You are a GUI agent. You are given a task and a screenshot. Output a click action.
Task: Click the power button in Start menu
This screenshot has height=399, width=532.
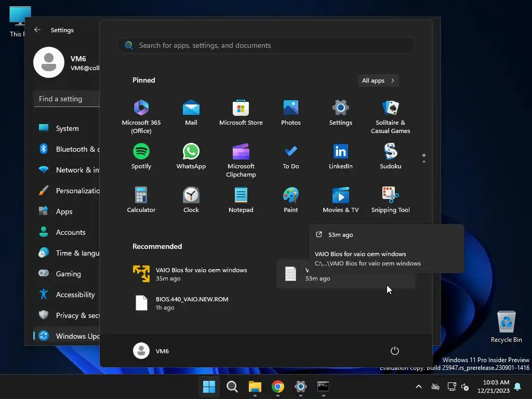[x=395, y=351]
